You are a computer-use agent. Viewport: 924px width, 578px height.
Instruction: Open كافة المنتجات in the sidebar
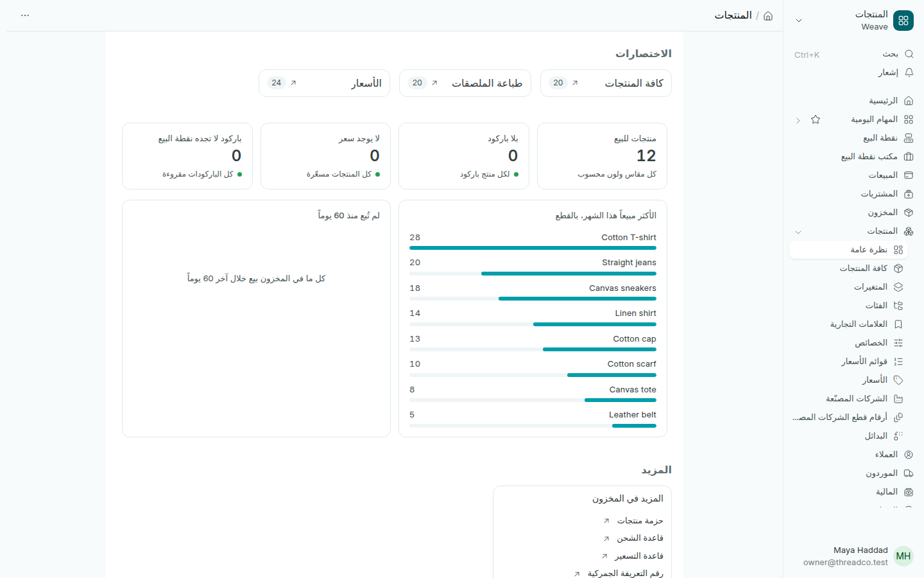848,268
